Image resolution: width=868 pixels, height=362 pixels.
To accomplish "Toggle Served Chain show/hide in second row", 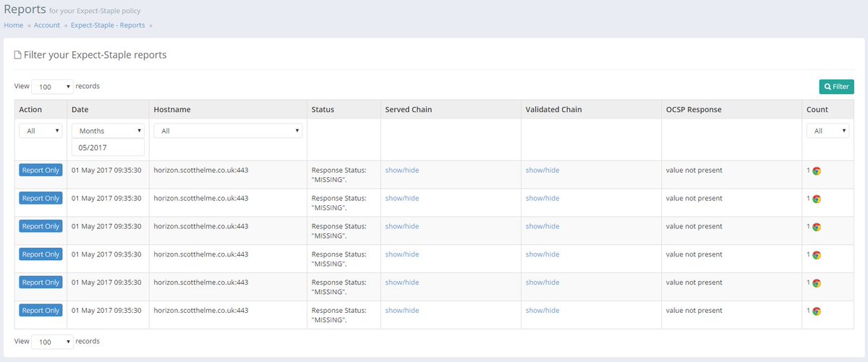I will click(402, 198).
